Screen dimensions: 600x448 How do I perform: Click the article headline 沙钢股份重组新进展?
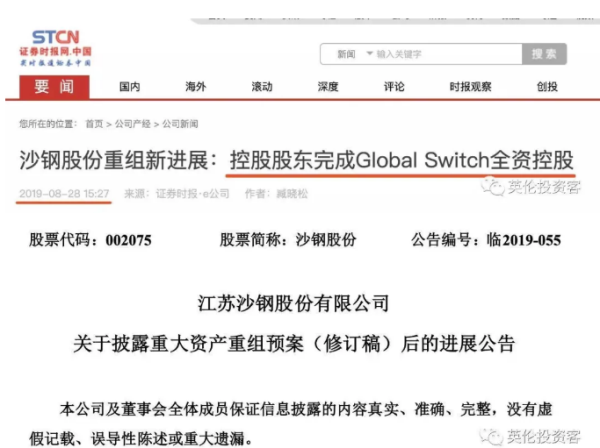(x=297, y=160)
